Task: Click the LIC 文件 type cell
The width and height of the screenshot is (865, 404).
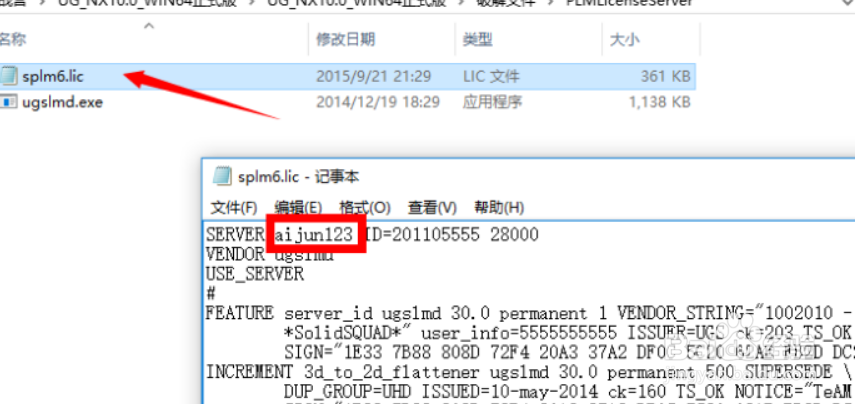Action: click(491, 76)
